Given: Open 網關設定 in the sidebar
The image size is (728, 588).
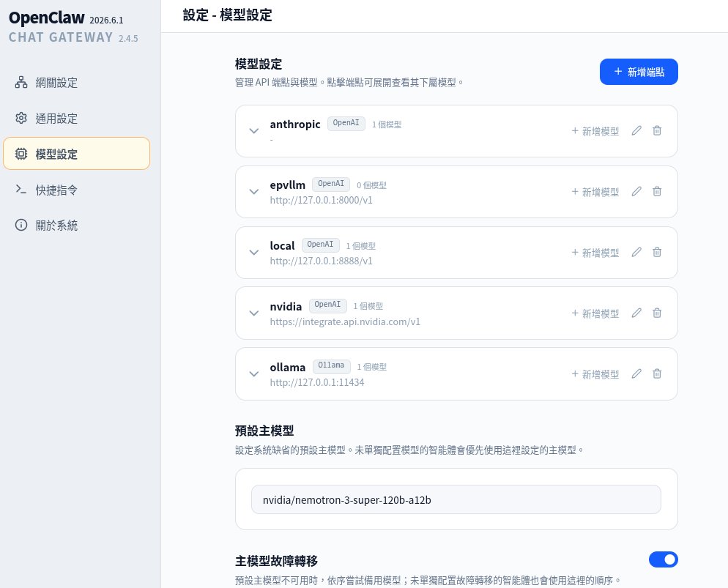Looking at the screenshot, I should point(77,83).
